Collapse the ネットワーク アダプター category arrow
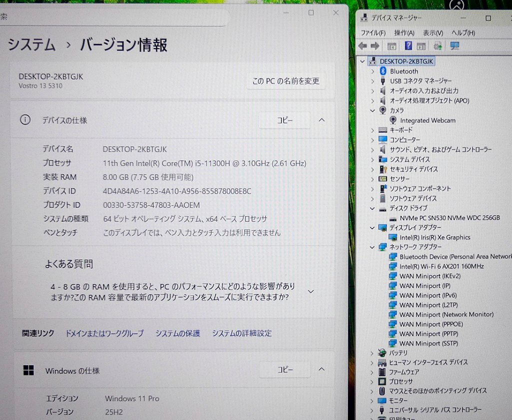512x420 pixels. (x=372, y=247)
